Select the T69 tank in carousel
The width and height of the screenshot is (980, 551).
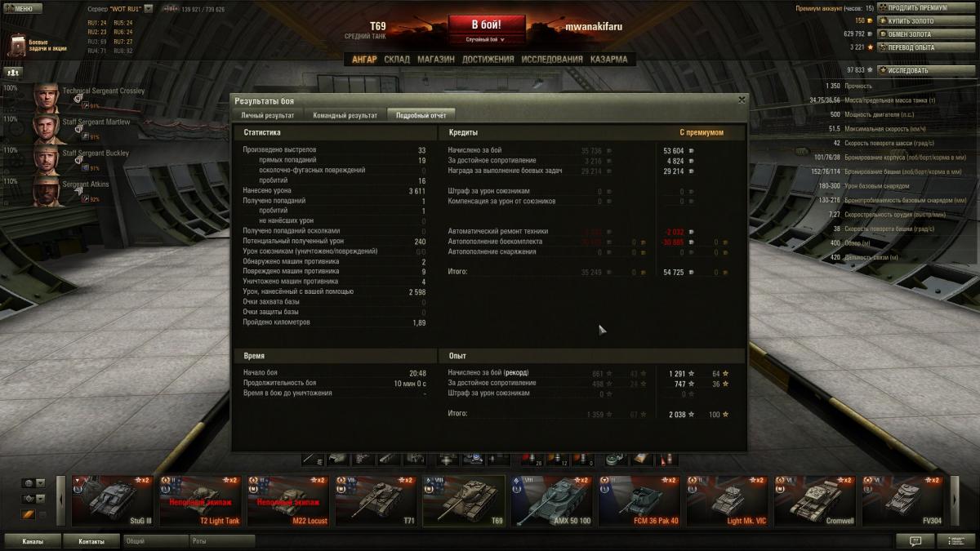[x=464, y=501]
